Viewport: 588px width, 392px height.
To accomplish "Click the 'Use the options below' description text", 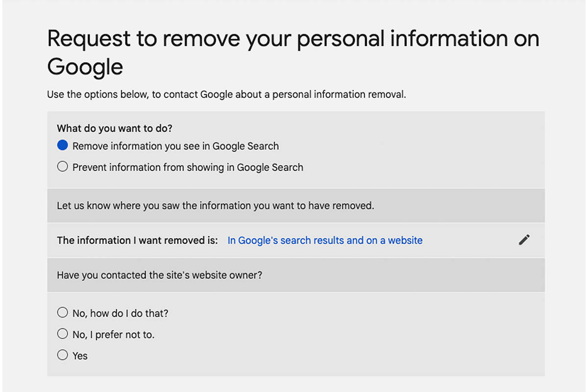I will (226, 95).
